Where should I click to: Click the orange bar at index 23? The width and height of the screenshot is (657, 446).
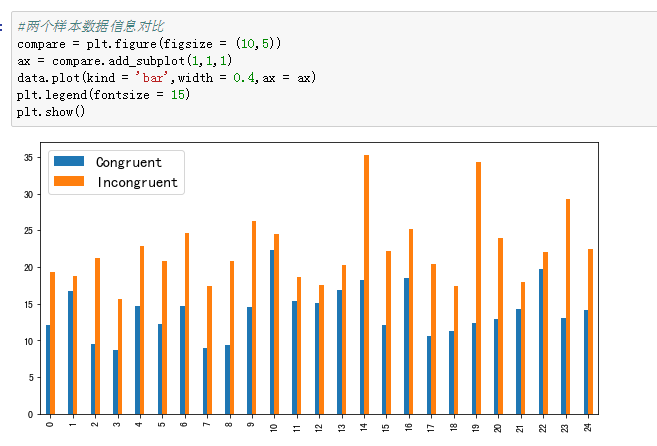568,306
